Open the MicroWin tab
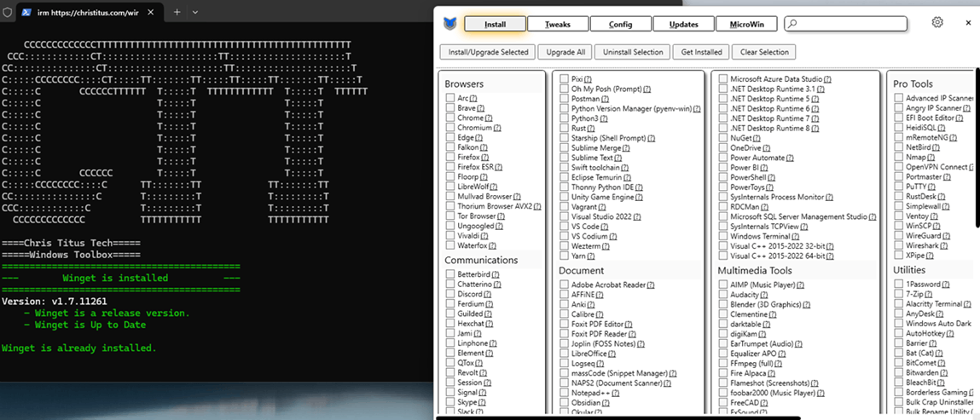This screenshot has width=980, height=420. tap(746, 24)
